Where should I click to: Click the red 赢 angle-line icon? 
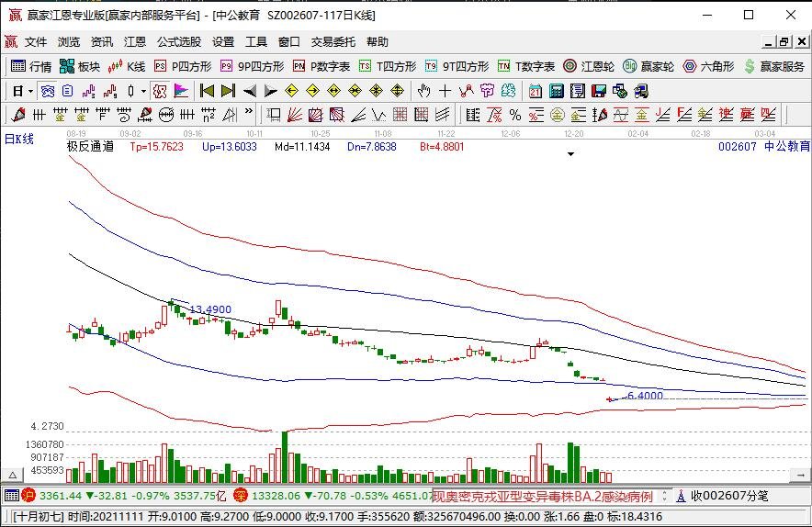tap(747, 115)
